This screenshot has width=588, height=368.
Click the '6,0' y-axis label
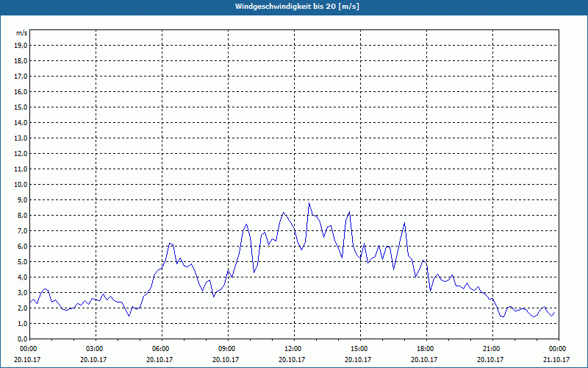pos(22,247)
